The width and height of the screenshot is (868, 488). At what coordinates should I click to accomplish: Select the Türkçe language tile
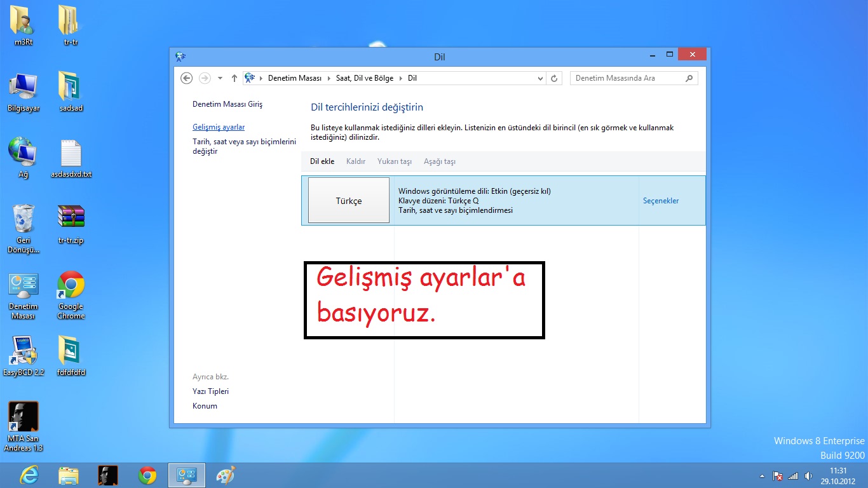click(x=349, y=200)
